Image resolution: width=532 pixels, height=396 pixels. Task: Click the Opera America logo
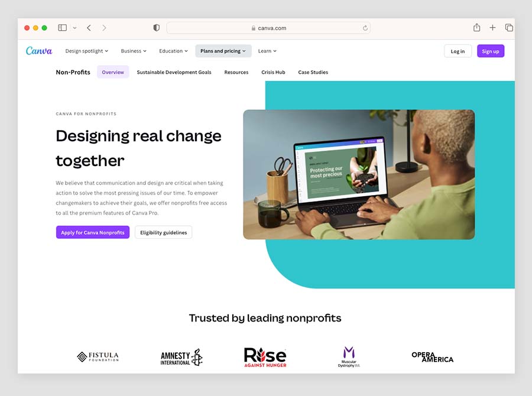[433, 357]
